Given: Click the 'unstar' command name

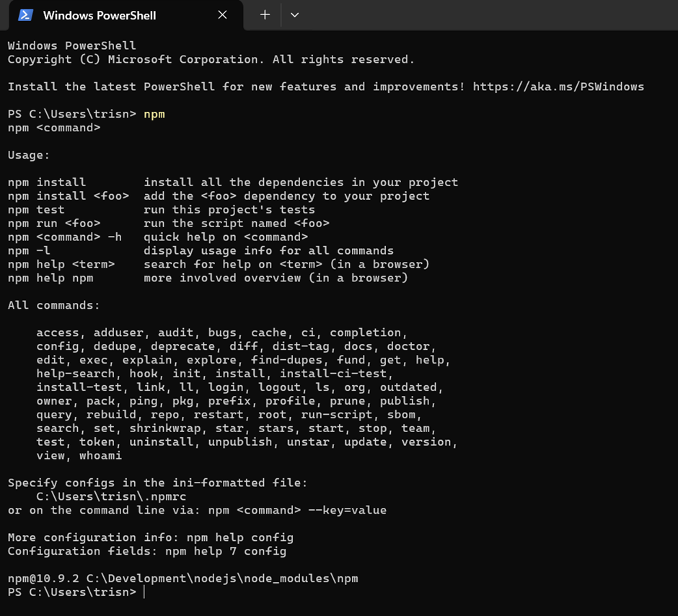Looking at the screenshot, I should click(308, 441).
